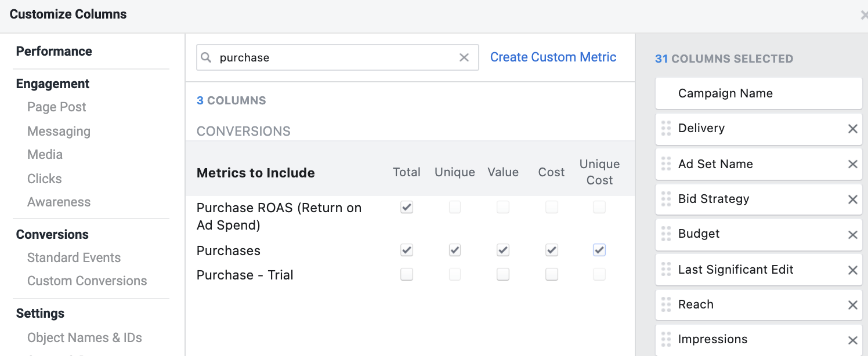This screenshot has height=356, width=868.
Task: Select Standard Events under Conversions
Action: pyautogui.click(x=74, y=258)
